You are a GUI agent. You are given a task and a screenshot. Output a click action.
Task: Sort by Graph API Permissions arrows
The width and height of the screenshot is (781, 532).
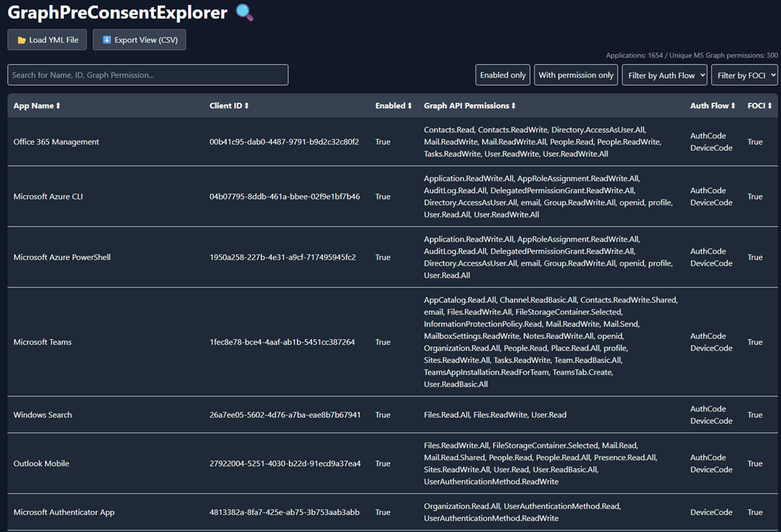pos(513,105)
